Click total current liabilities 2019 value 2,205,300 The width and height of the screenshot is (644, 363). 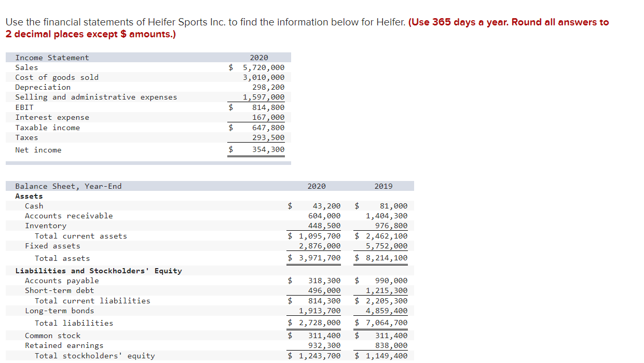pos(387,301)
